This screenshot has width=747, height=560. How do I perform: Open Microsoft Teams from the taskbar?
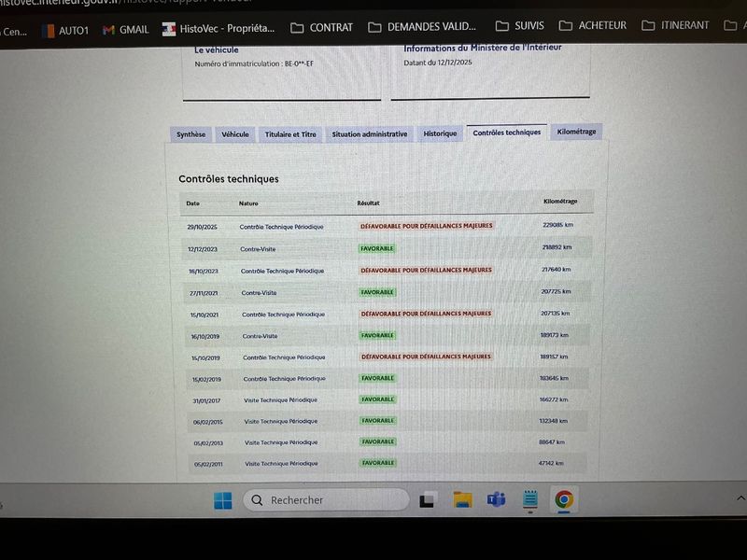[x=496, y=499]
